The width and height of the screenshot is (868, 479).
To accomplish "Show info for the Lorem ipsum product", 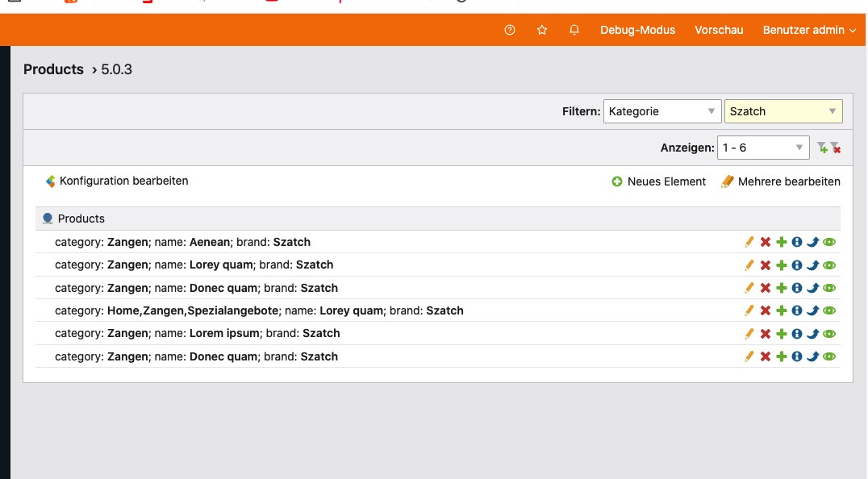I will coord(797,334).
